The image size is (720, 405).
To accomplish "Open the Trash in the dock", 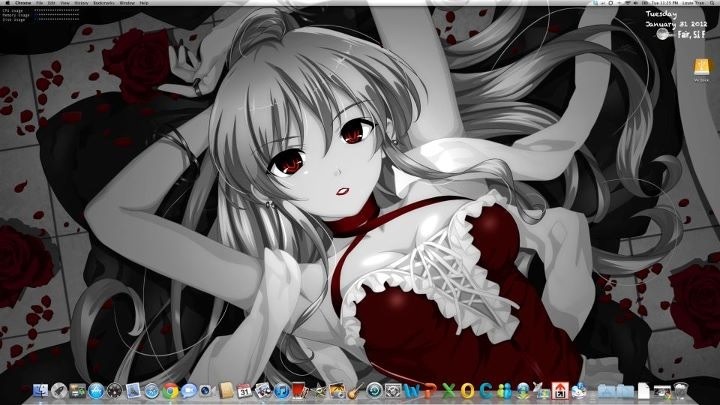I will (x=681, y=391).
